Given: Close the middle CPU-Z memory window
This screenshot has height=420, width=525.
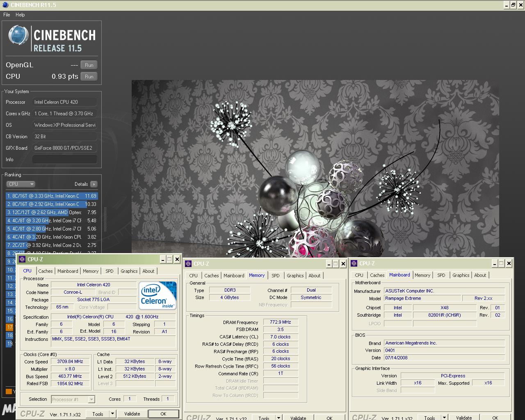Looking at the screenshot, I should click(x=343, y=264).
